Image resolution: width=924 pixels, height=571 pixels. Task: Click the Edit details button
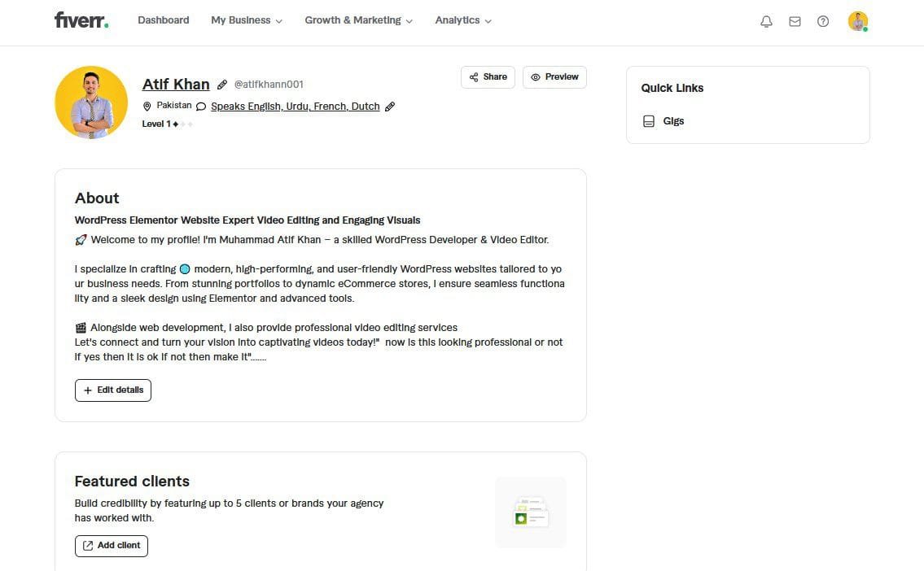point(113,390)
